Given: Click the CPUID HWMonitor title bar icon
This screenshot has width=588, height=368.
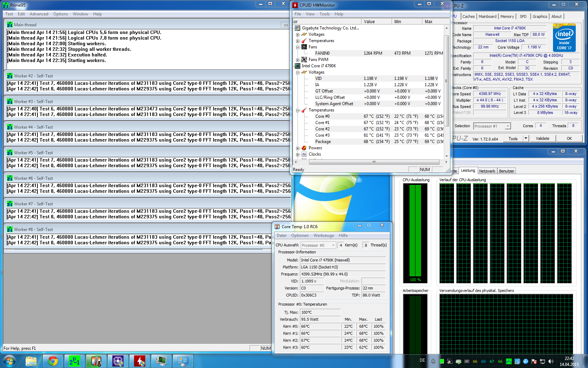Looking at the screenshot, I should click(x=295, y=5).
